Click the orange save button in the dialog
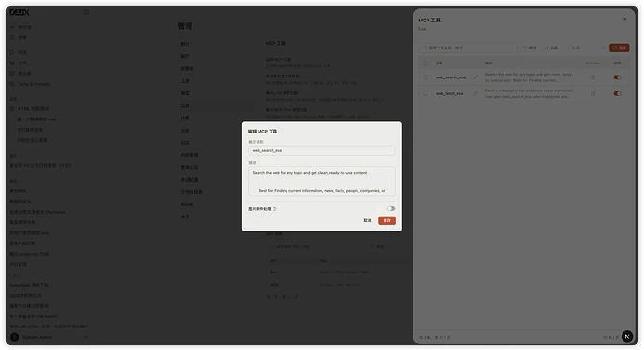This screenshot has height=350, width=644. pos(387,221)
